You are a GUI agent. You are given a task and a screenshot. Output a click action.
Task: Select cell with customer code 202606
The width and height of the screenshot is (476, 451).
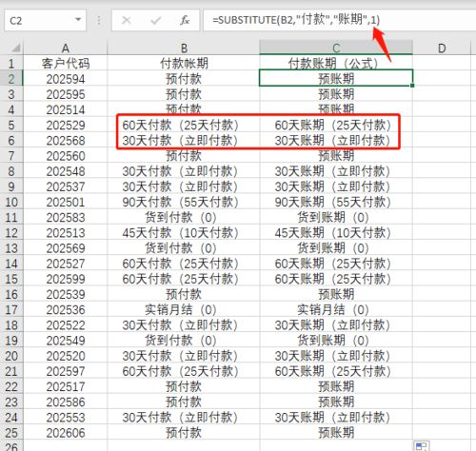click(x=66, y=433)
